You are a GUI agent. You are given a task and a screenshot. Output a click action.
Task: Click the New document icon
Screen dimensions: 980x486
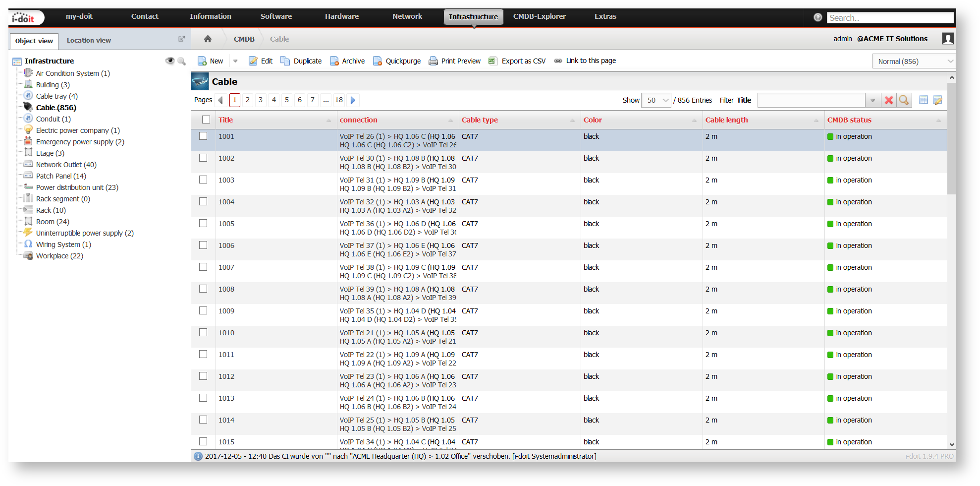(202, 61)
